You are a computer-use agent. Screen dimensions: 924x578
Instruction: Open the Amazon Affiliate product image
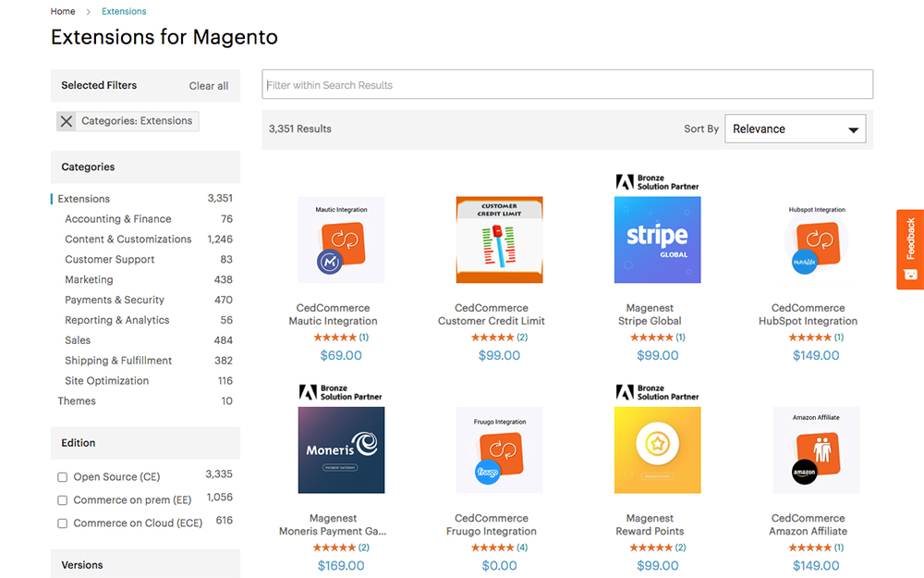[x=816, y=450]
